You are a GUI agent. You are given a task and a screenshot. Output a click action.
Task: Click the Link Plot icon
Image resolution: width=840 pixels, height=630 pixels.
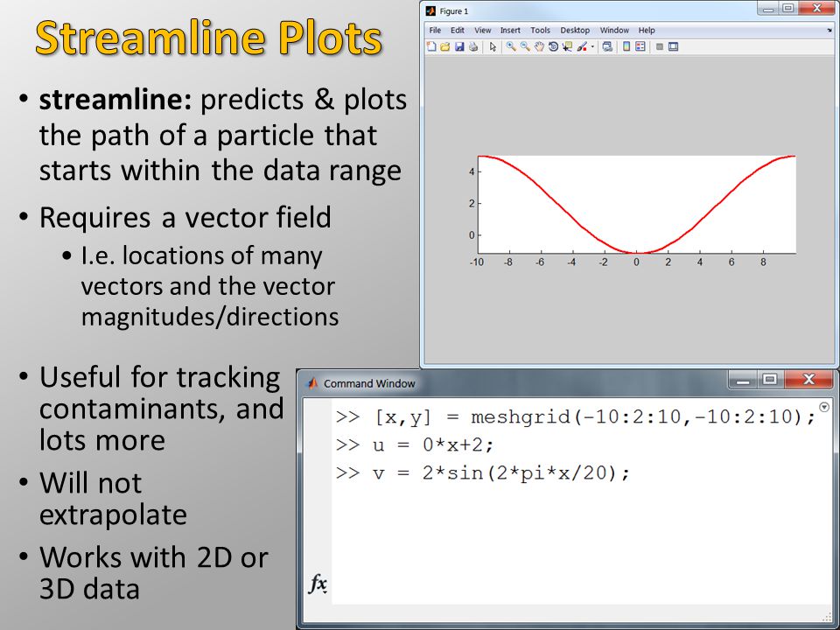click(x=607, y=46)
